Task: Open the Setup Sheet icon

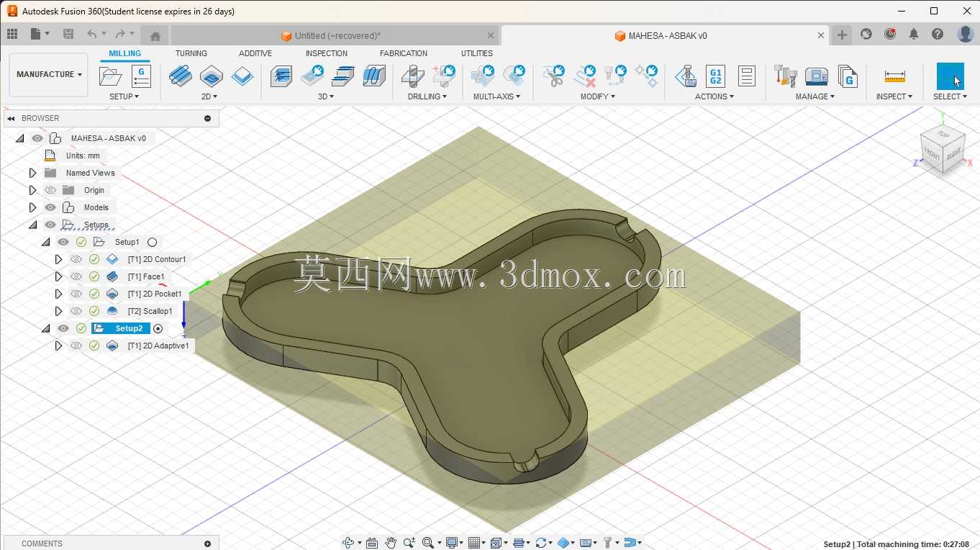Action: (746, 76)
